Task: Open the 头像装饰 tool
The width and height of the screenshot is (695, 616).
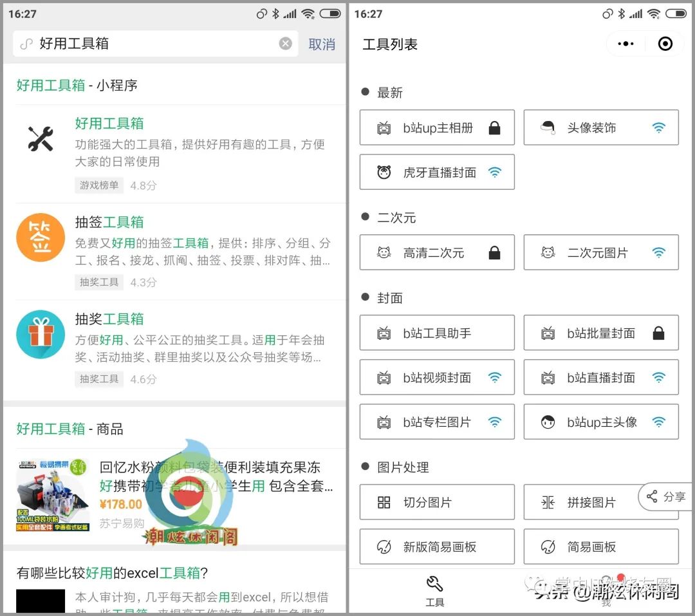Action: pos(601,127)
